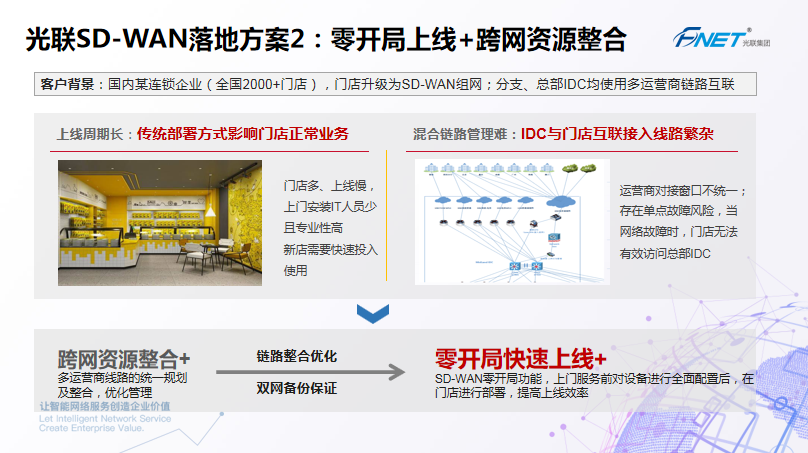Click the text 存在单点故障风险

[x=667, y=211]
